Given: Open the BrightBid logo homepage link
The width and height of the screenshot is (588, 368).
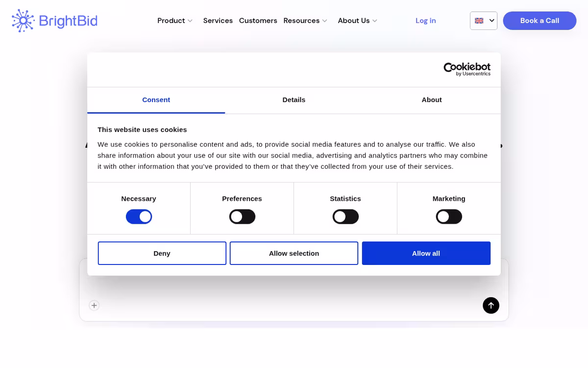Looking at the screenshot, I should [x=54, y=21].
